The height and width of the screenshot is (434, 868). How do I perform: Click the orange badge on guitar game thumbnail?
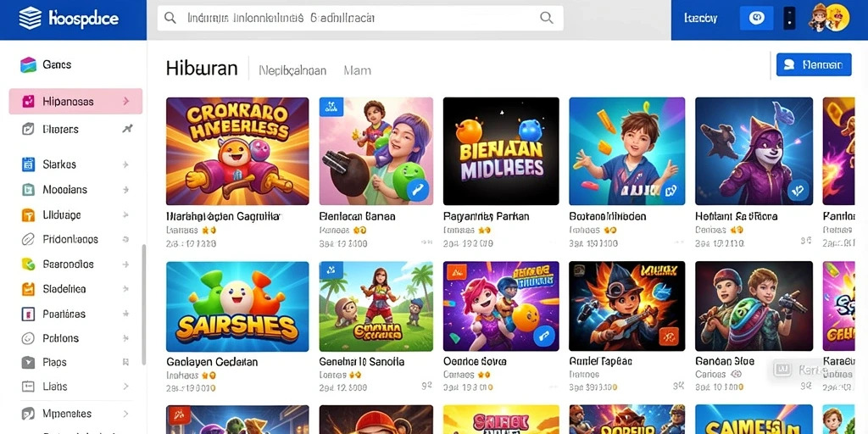point(669,335)
